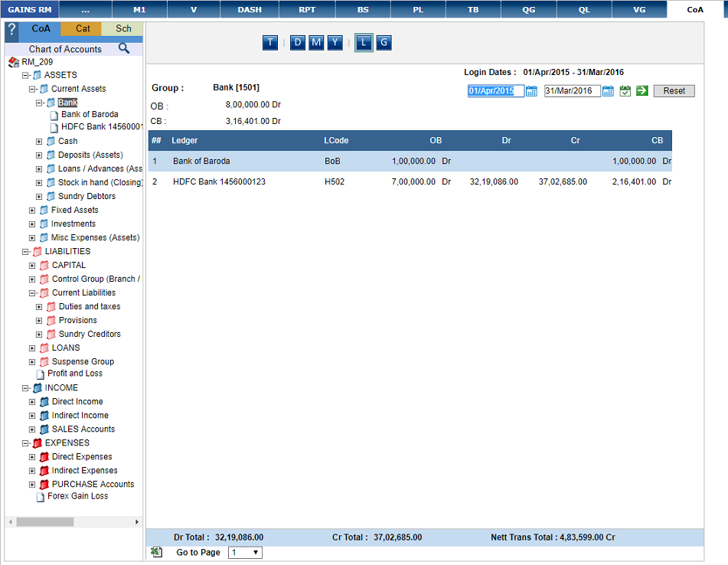Screen dimensions: 728x565
Task: Open the GAINS RM home tab
Action: pos(30,9)
